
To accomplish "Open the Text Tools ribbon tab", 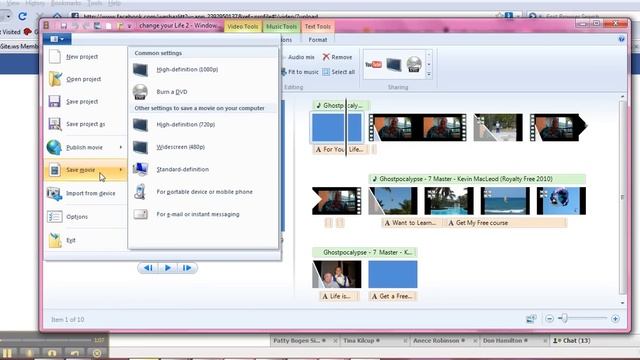I will tap(318, 27).
